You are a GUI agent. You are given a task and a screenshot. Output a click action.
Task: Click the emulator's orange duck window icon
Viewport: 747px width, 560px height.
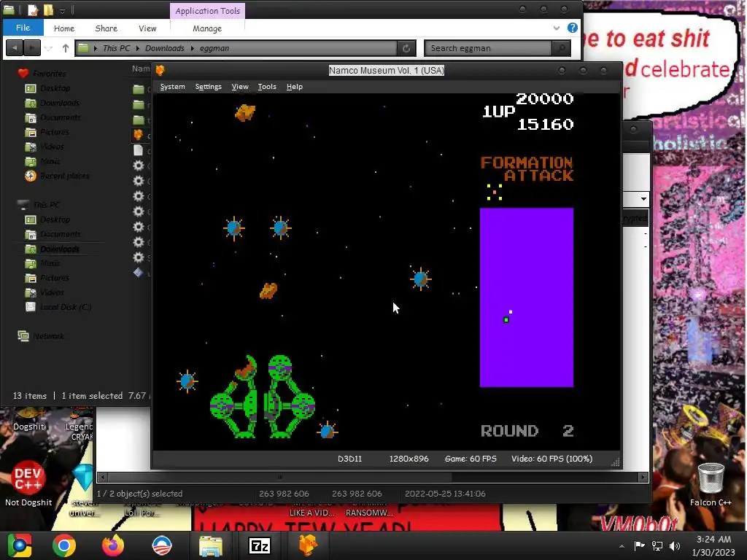160,71
